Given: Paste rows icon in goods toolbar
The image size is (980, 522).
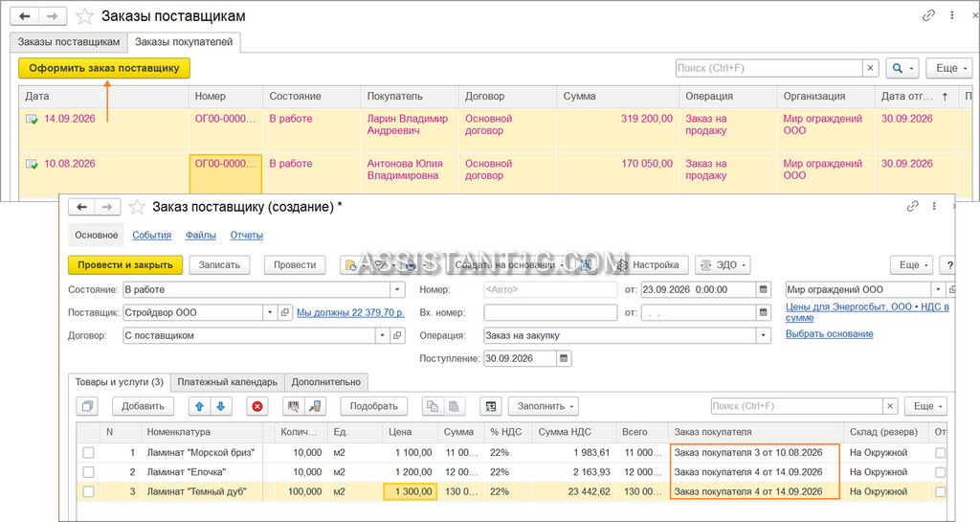Looking at the screenshot, I should click(x=454, y=406).
